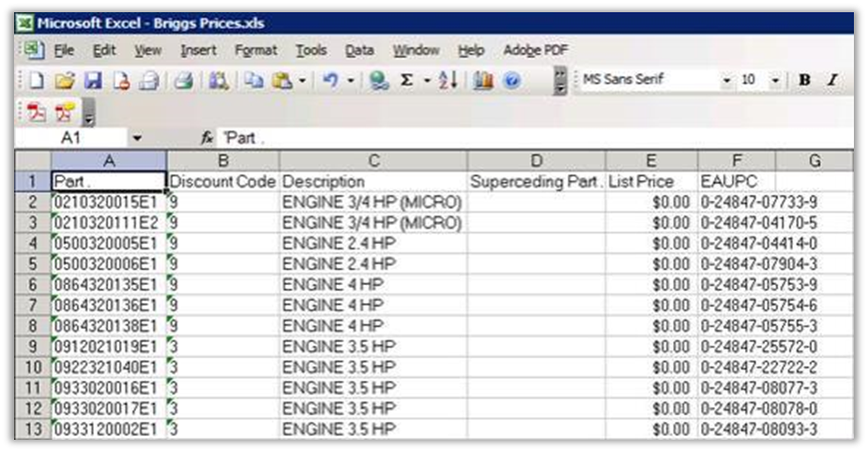Click the Open folder icon
The image size is (868, 452).
point(64,82)
